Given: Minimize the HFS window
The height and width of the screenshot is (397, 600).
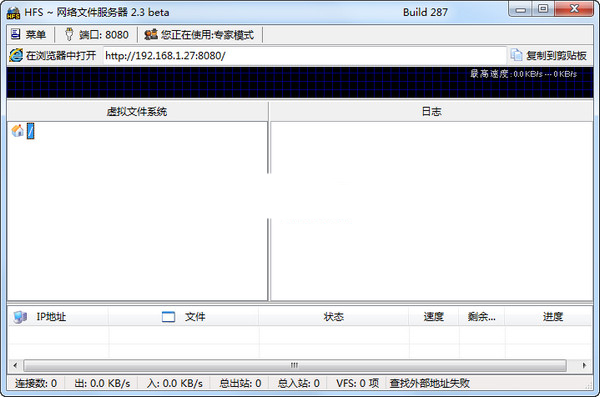Looking at the screenshot, I should tap(520, 9).
